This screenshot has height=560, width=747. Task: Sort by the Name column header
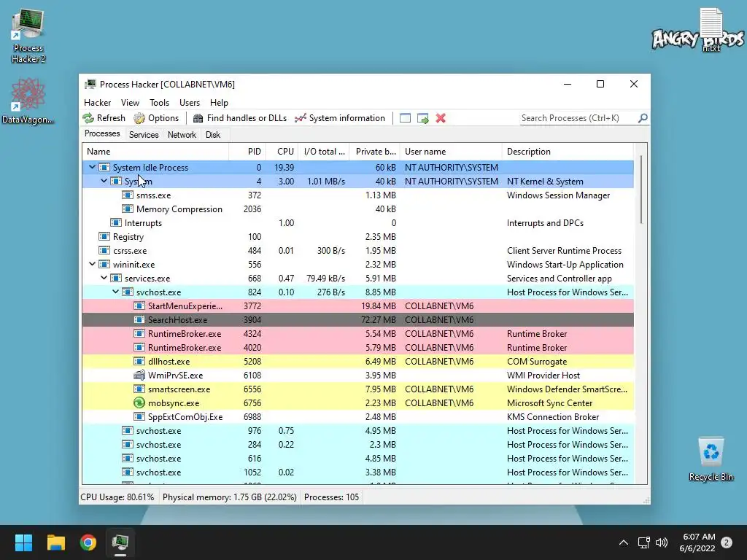pyautogui.click(x=155, y=152)
